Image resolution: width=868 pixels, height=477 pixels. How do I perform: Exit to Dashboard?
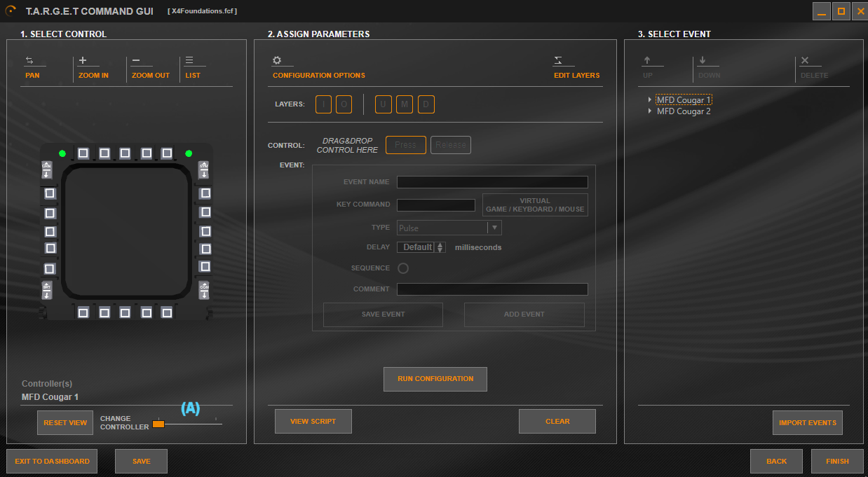click(52, 462)
